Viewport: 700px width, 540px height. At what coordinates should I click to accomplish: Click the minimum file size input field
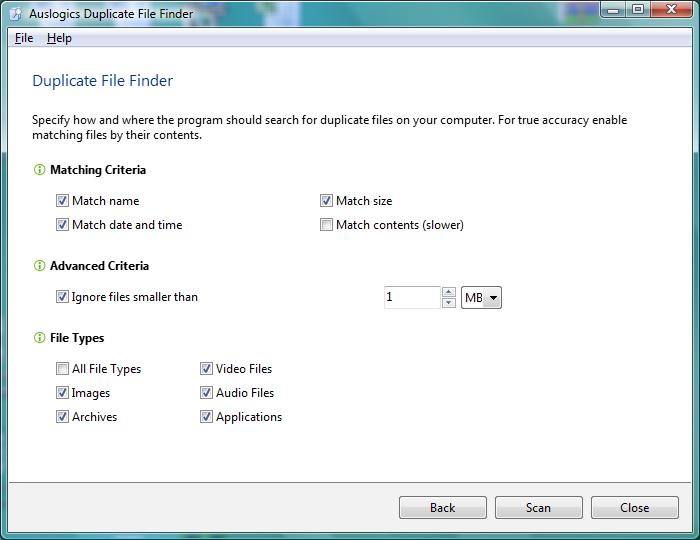(411, 297)
